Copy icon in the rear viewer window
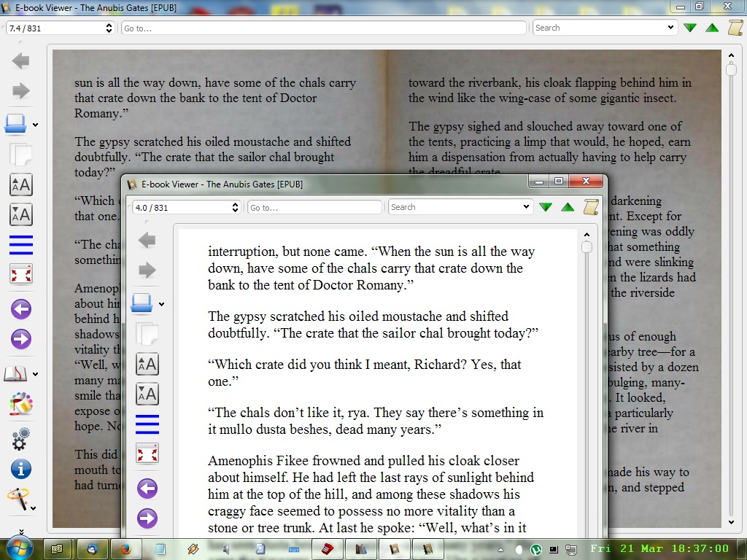 point(20,155)
